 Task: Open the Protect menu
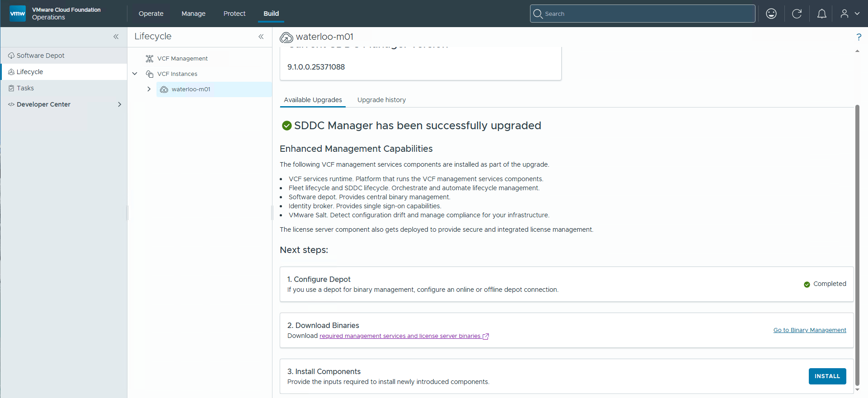coord(235,14)
